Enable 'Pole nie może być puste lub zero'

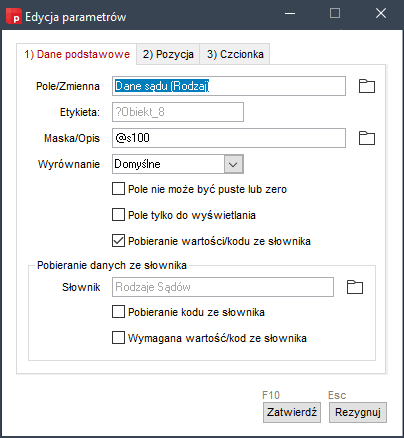click(x=118, y=189)
